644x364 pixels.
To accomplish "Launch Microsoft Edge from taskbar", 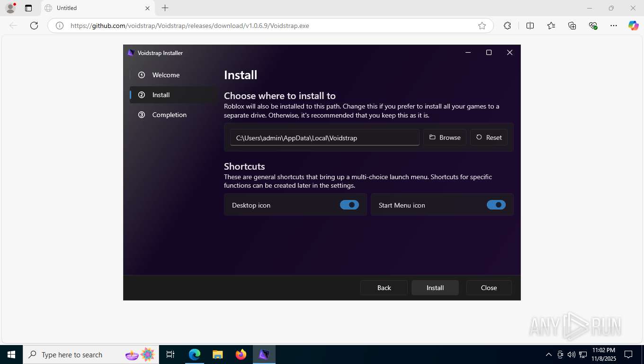I will tap(195, 355).
